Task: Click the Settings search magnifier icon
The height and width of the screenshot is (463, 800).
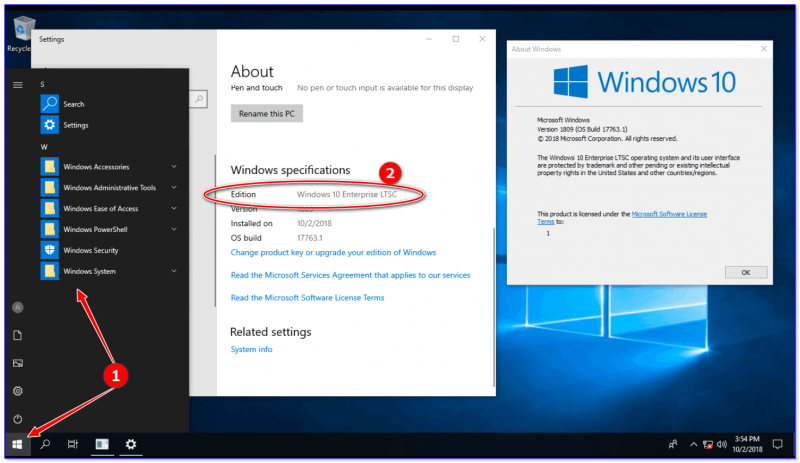Action: [199, 99]
